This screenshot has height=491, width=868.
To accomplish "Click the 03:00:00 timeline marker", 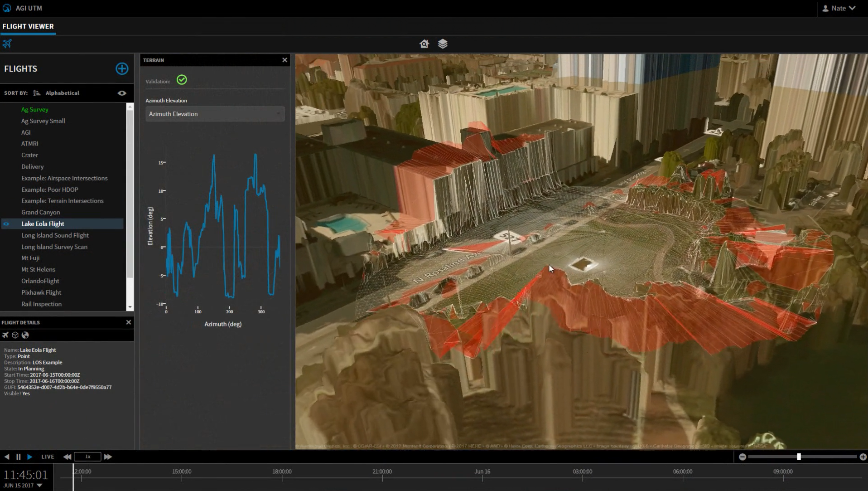I will pyautogui.click(x=582, y=472).
